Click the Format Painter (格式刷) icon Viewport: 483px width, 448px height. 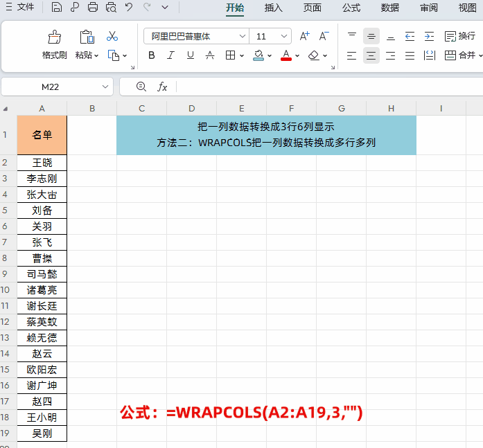54,37
